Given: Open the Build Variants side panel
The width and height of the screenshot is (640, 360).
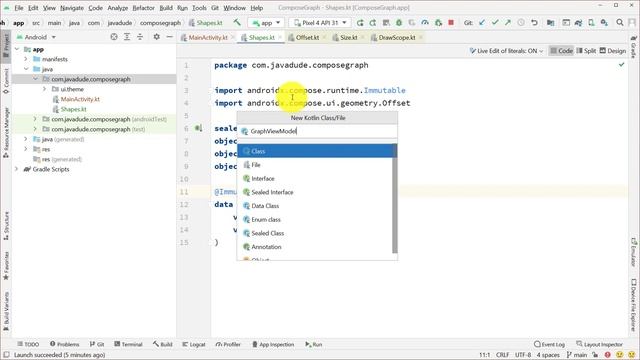Looking at the screenshot, I should [x=6, y=311].
